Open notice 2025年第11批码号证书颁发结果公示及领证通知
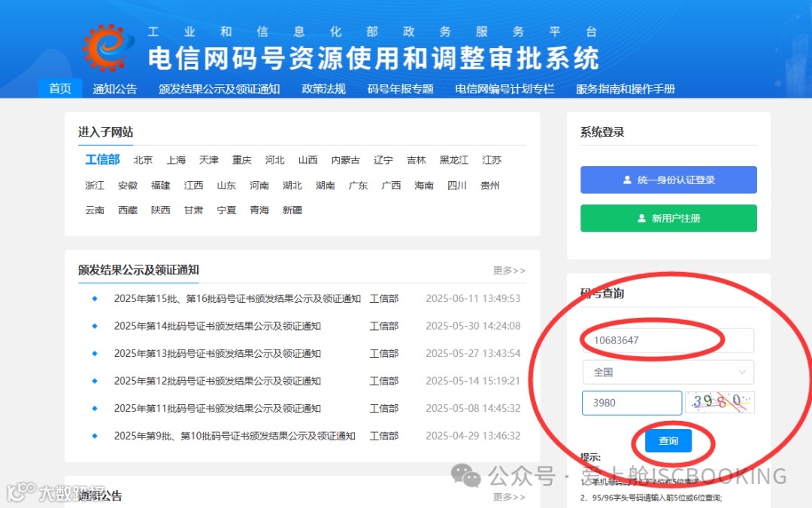The image size is (812, 508). click(217, 409)
